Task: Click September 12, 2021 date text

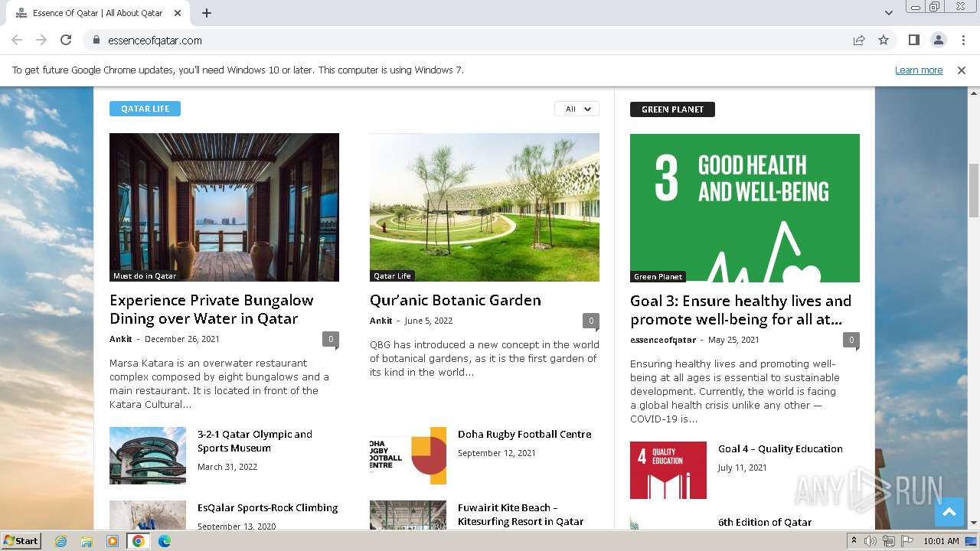Action: tap(497, 453)
